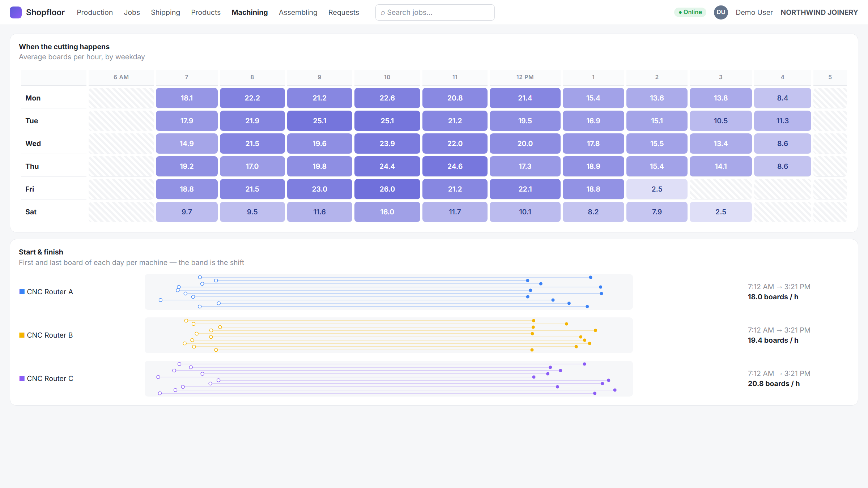Click the Monday 8 o'clock cell 22.2
The height and width of the screenshot is (488, 868).
pos(252,98)
